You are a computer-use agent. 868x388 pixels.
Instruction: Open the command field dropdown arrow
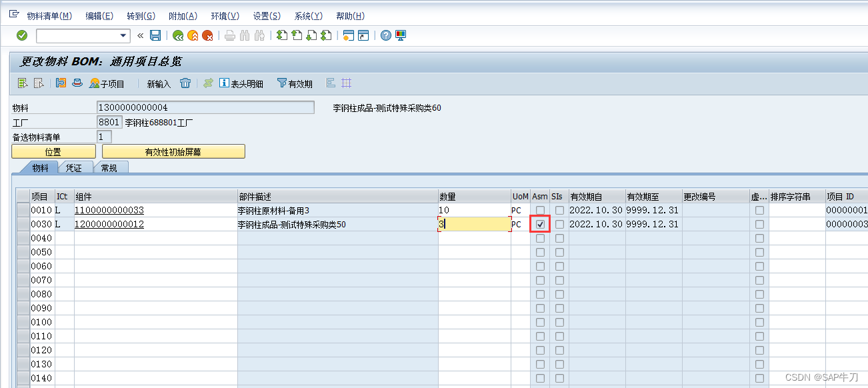coord(123,36)
